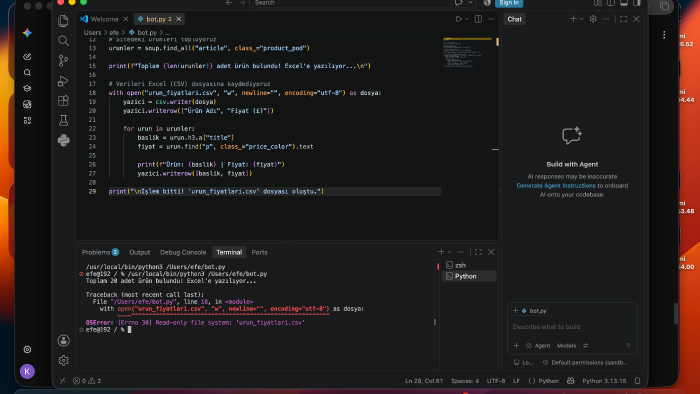The image size is (700, 394).
Task: Open the Problems panel tab
Action: (100, 252)
